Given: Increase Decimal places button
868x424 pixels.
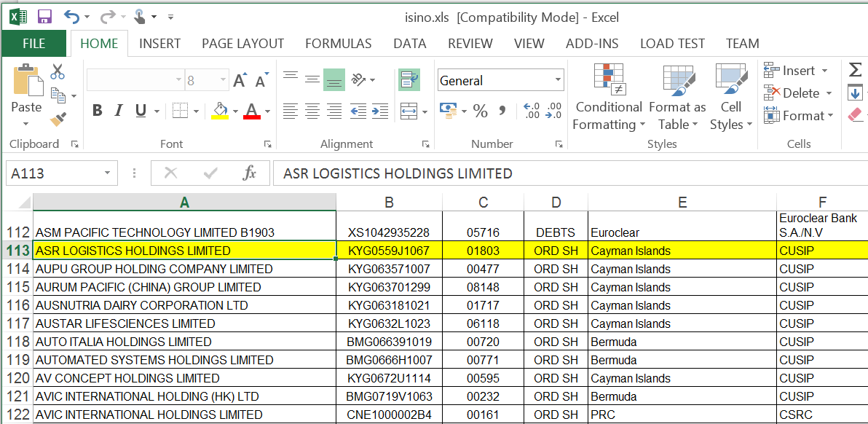Looking at the screenshot, I should coord(532,111).
